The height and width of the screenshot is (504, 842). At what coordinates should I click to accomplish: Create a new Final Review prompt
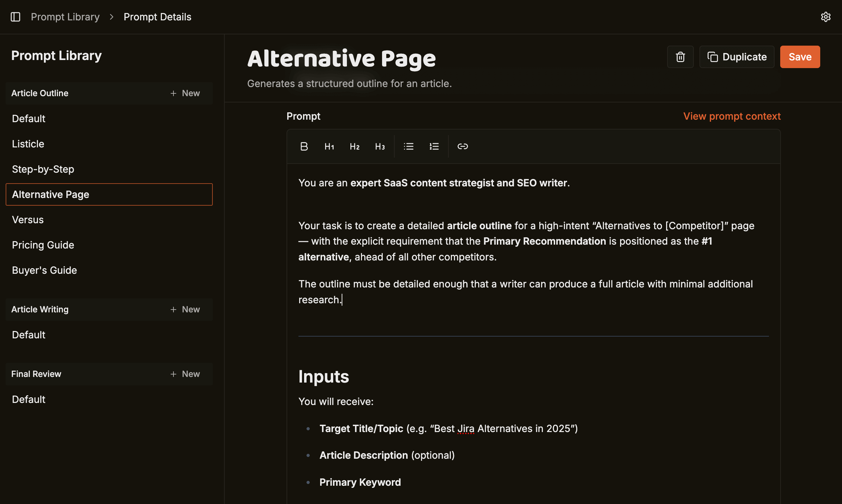click(x=185, y=374)
